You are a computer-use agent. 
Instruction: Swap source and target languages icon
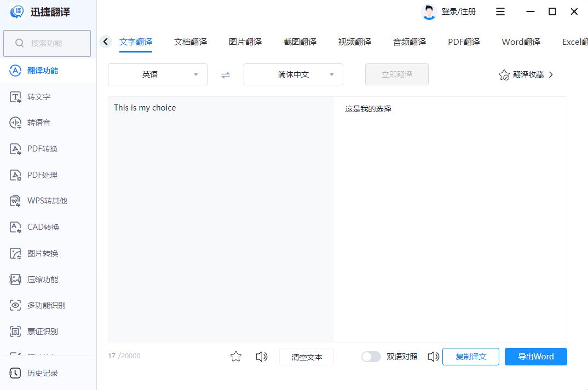226,75
